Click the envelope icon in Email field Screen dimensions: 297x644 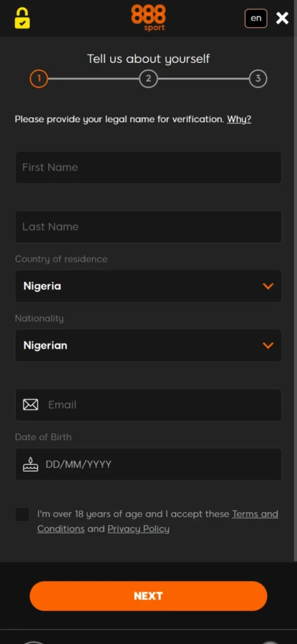coord(30,405)
